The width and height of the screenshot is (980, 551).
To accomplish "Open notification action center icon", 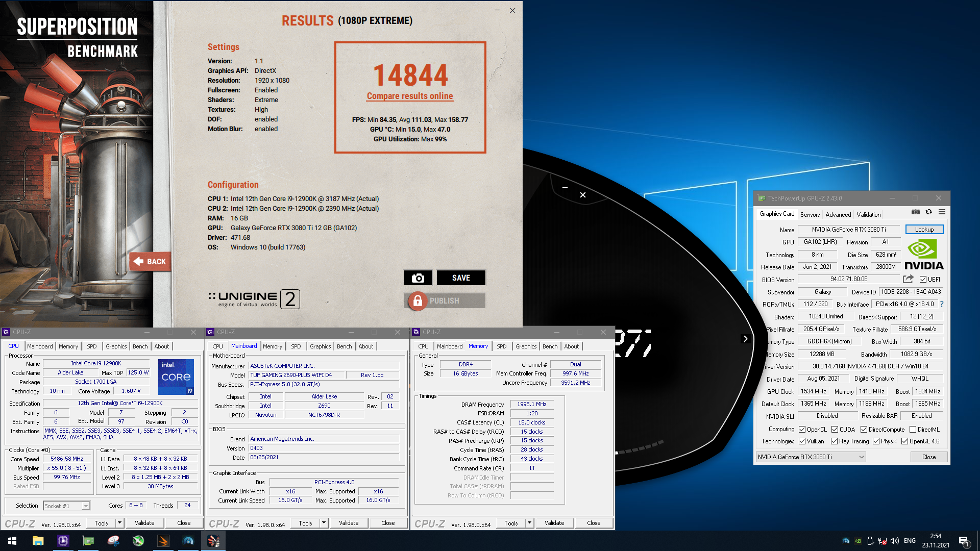I will (x=964, y=541).
